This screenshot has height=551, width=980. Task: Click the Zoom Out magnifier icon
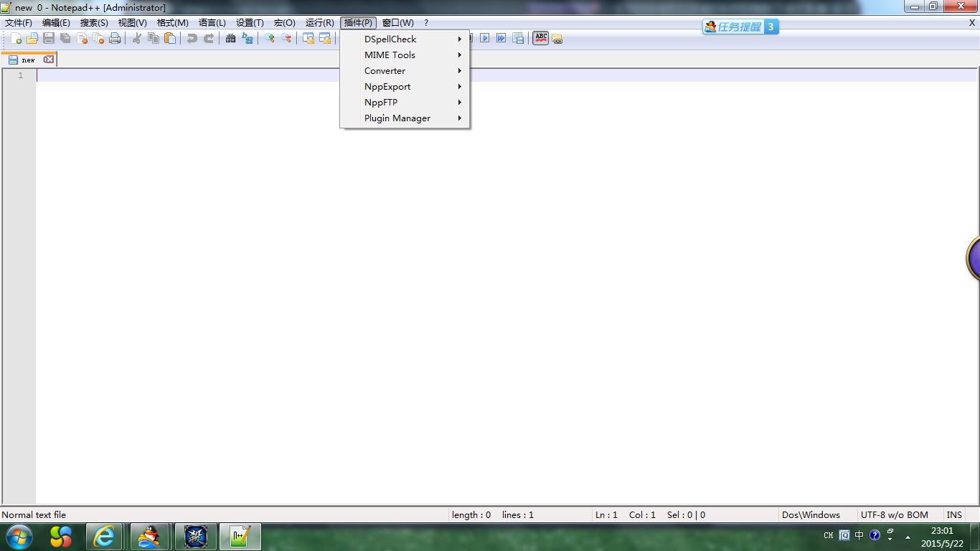[x=286, y=38]
